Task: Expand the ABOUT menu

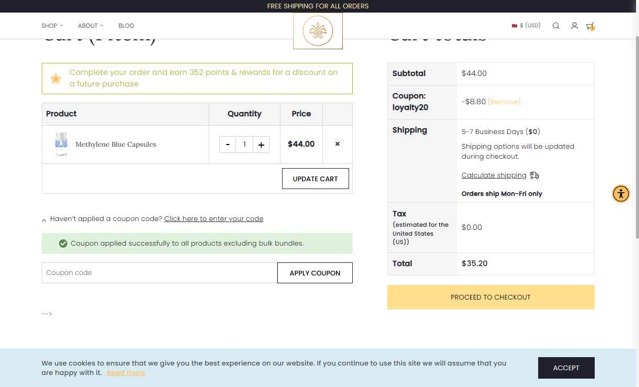Action: (90, 25)
